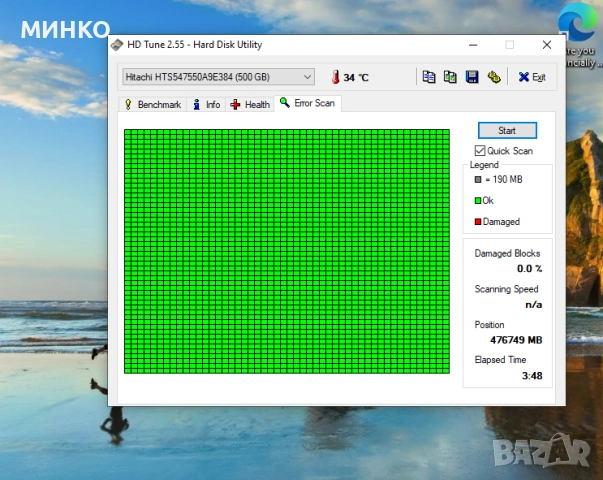This screenshot has width=603, height=480.
Task: Select the Error Scan tab
Action: [x=308, y=103]
